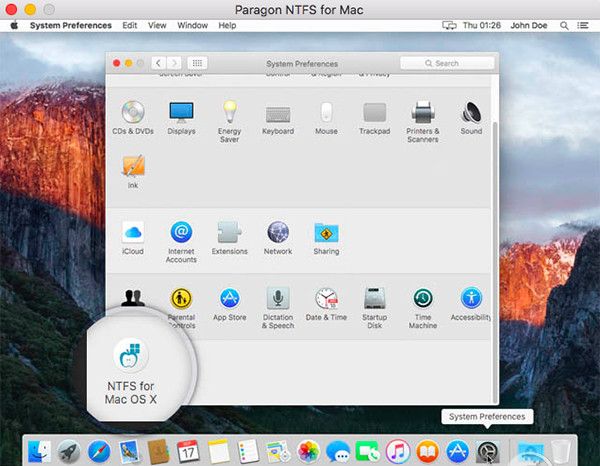Open NTFS for Mac OS X pane
Screen dimensions: 600x466
pos(131,371)
